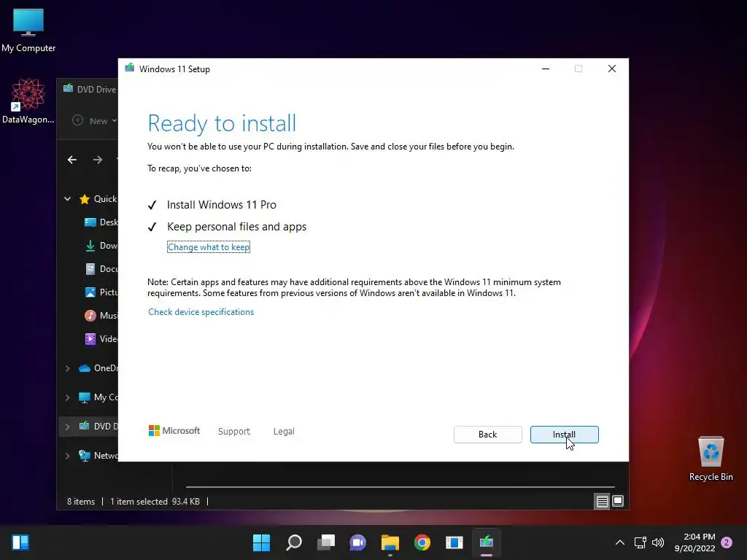This screenshot has height=560, width=747.
Task: Select the Recycle Bin desktop icon
Action: pos(711,459)
